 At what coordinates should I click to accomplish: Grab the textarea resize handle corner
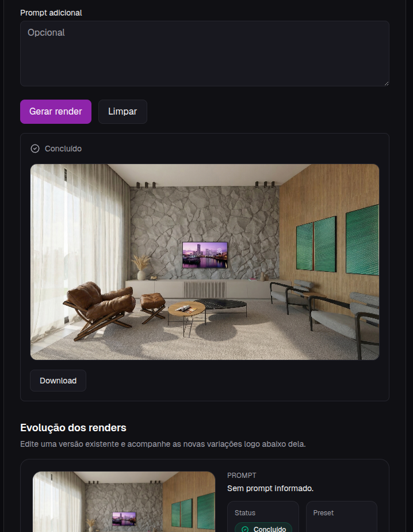point(386,83)
